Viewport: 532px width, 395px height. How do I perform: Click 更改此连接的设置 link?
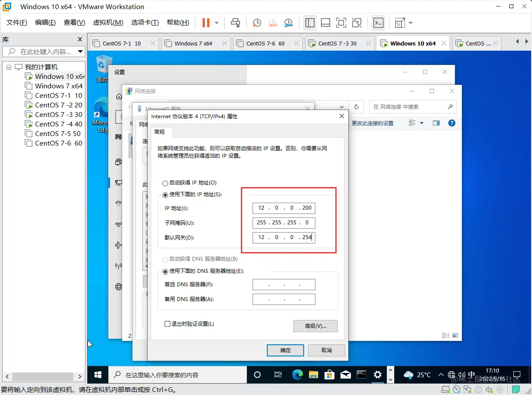pos(373,123)
